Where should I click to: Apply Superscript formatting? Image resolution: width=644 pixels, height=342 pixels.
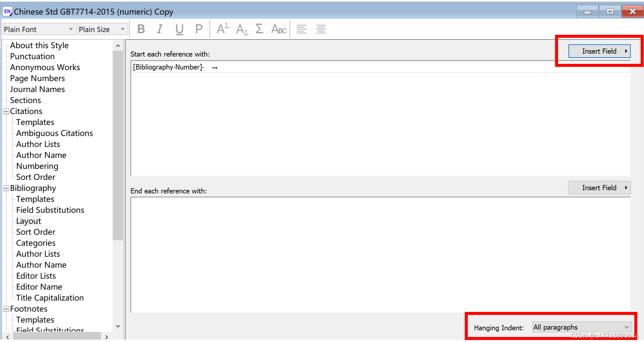(223, 29)
